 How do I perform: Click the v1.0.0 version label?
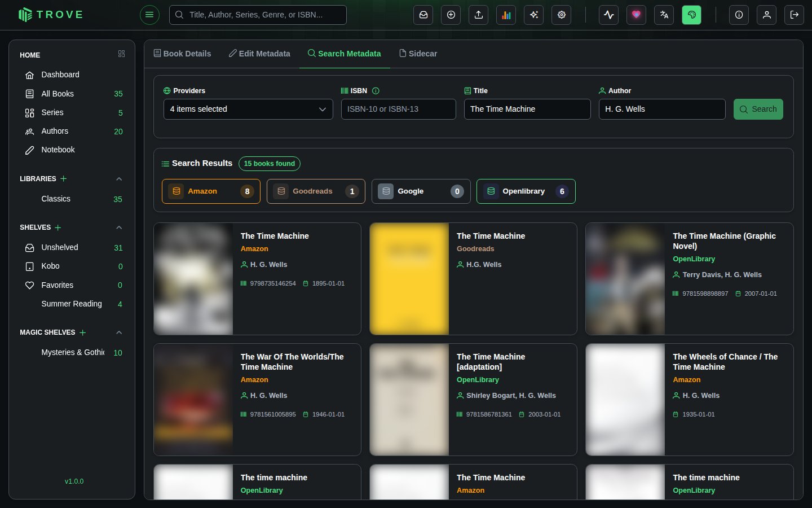74,481
